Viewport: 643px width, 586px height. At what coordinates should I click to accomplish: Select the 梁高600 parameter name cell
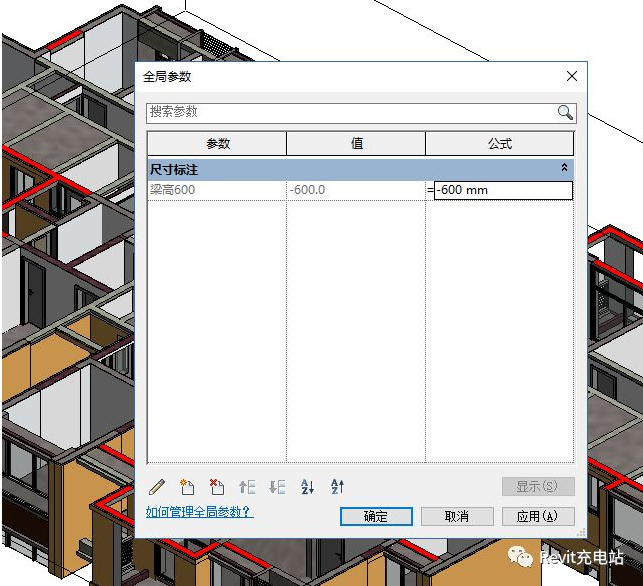click(x=217, y=190)
